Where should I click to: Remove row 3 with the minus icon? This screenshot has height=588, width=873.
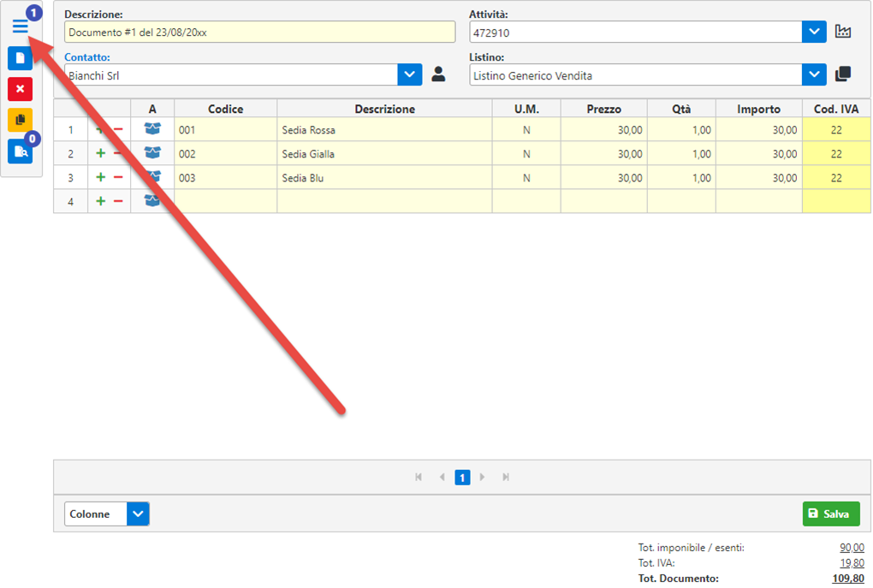(x=118, y=177)
